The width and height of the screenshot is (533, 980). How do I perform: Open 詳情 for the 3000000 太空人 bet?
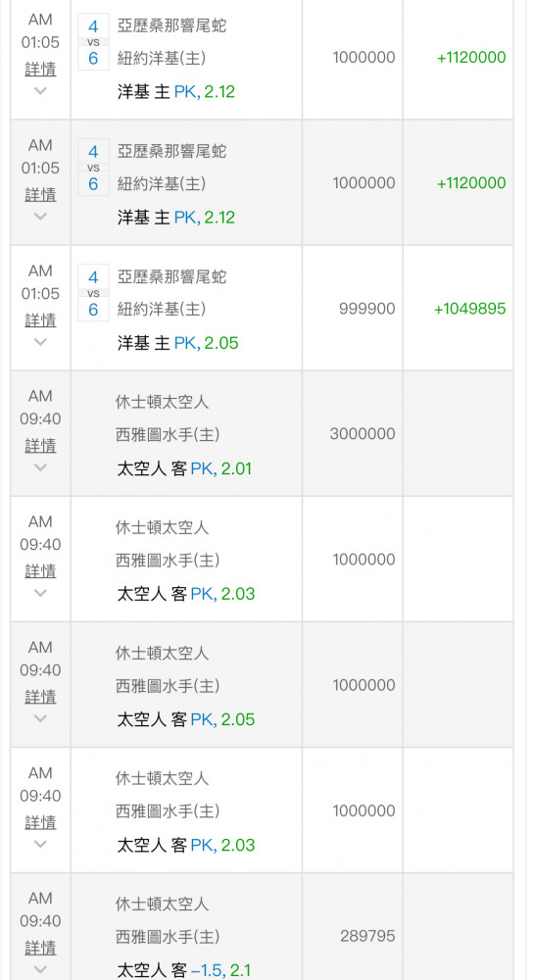pyautogui.click(x=40, y=446)
